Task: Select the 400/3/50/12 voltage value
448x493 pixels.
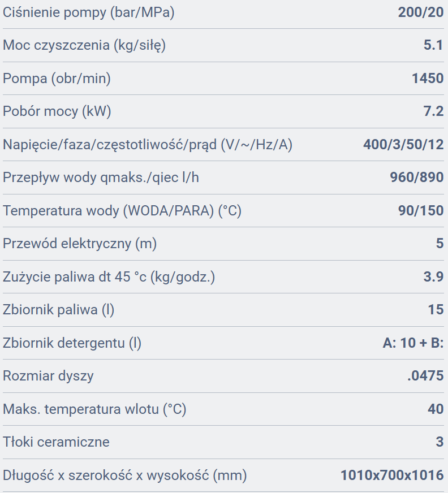Action: point(403,145)
